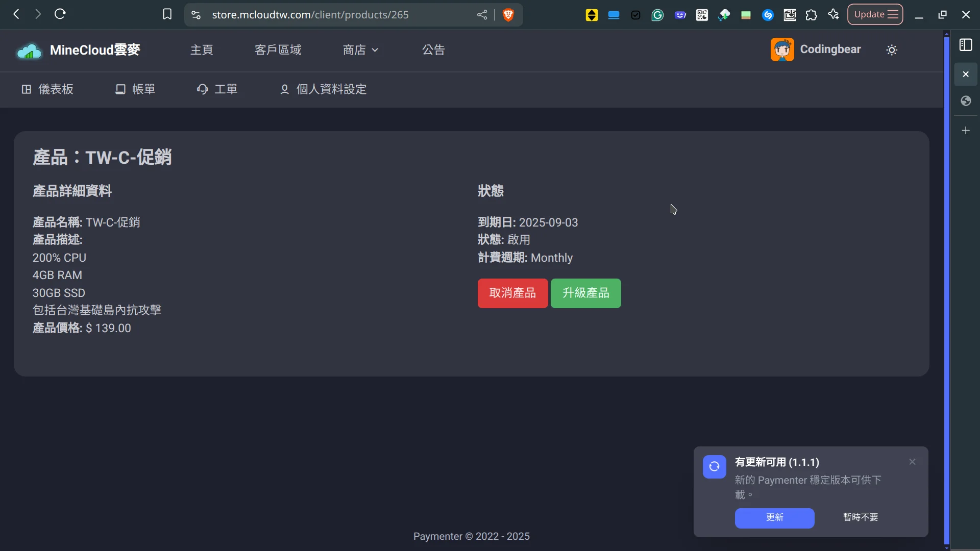This screenshot has height=551, width=980.
Task: Click the red 取消產品 button
Action: point(512,293)
